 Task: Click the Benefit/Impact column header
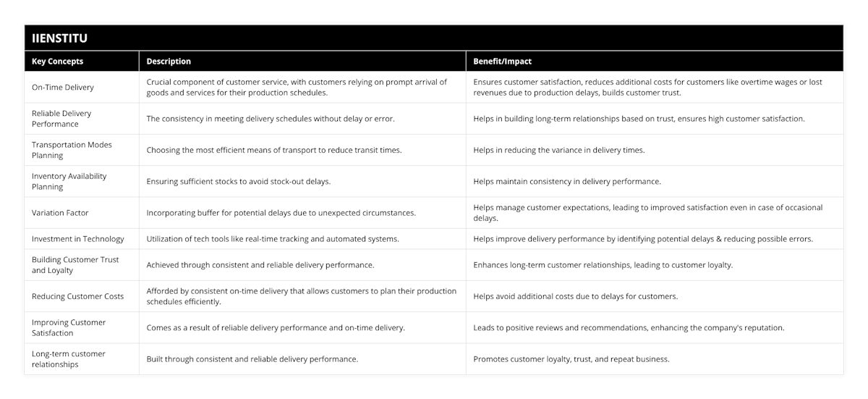click(655, 62)
